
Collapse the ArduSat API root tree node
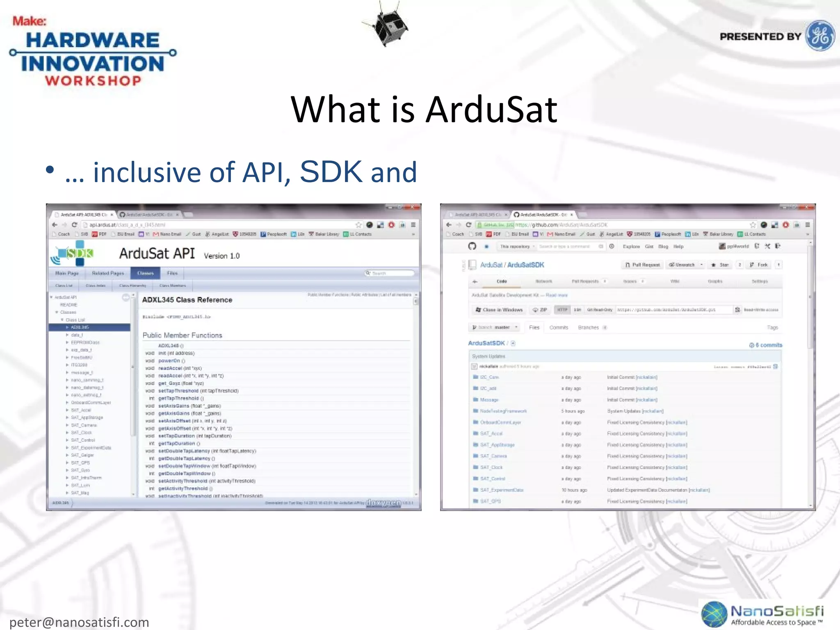tap(52, 297)
